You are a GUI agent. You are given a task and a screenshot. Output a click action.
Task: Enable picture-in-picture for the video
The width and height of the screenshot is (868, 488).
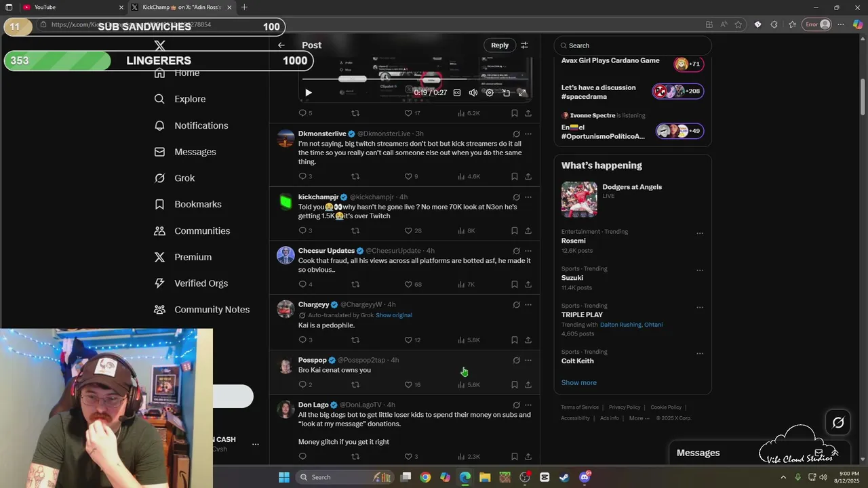tap(506, 93)
